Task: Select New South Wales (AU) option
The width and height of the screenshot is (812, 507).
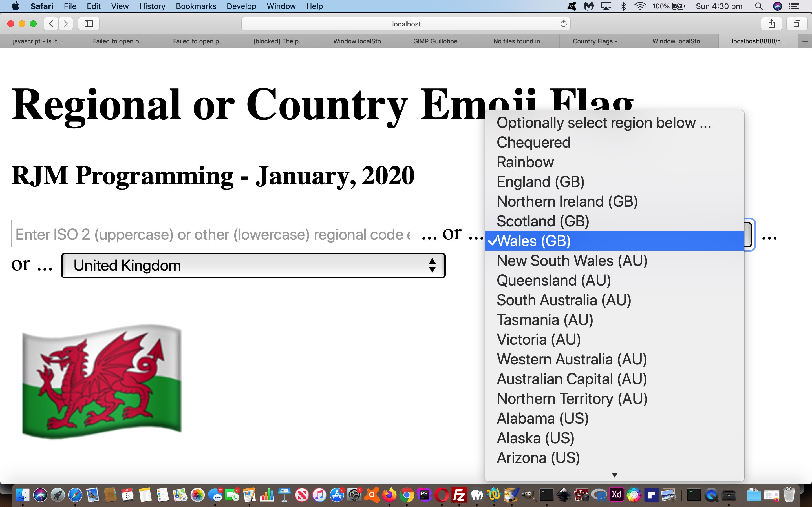Action: (571, 260)
